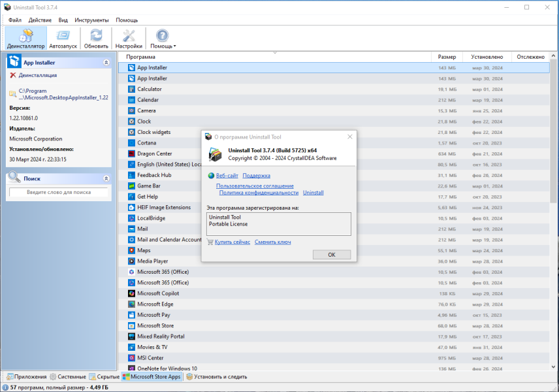The image size is (559, 392).
Task: Select the HEIF Image Extensions icon
Action: pos(131,207)
